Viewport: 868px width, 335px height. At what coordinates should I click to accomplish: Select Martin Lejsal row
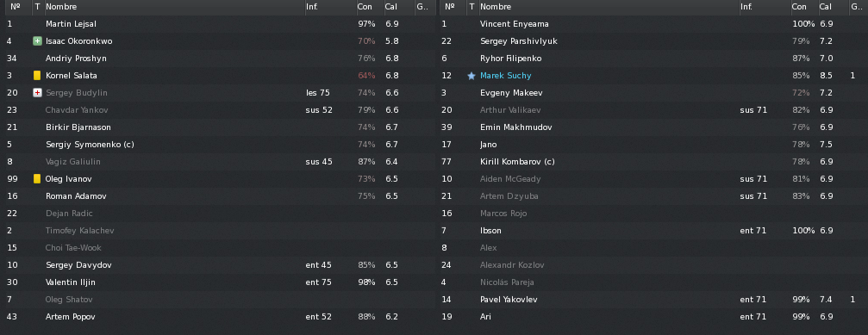(x=217, y=24)
